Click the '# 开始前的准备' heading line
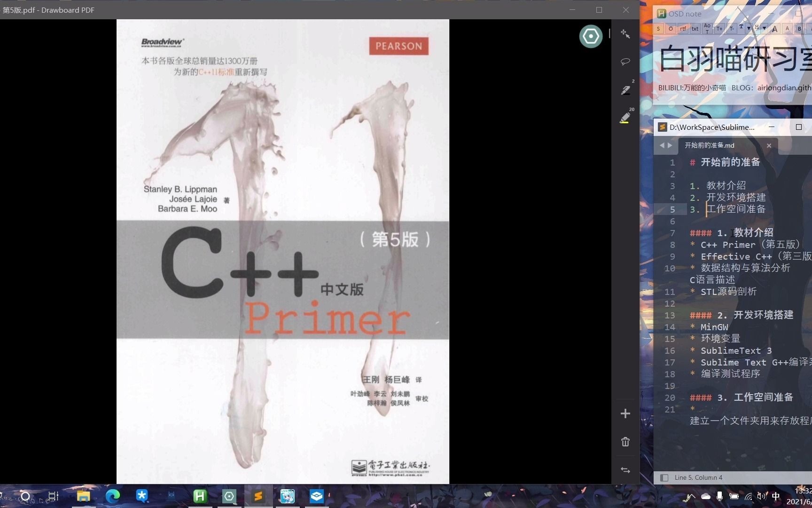This screenshot has height=508, width=812. coord(725,162)
